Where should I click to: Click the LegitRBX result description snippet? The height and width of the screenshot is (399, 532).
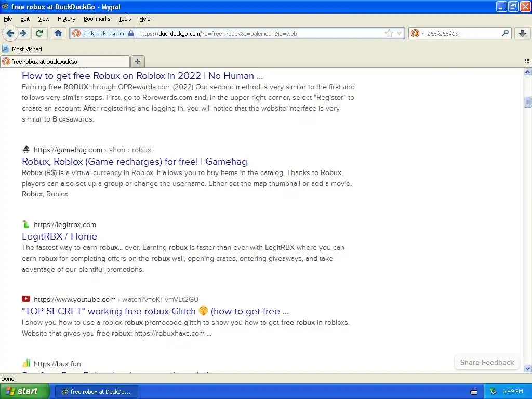coord(183,258)
